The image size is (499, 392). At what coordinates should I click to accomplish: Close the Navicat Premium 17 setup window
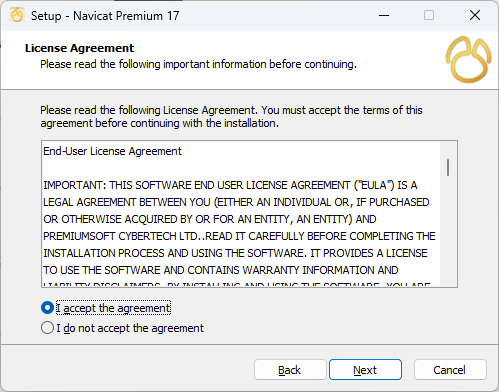475,15
